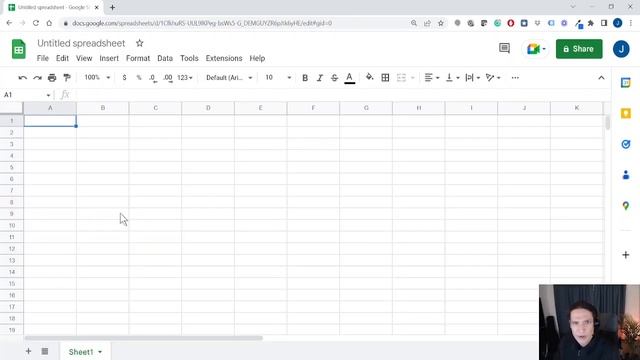Toggle Italic formatting
Viewport: 640px width, 360px height.
pos(320,78)
